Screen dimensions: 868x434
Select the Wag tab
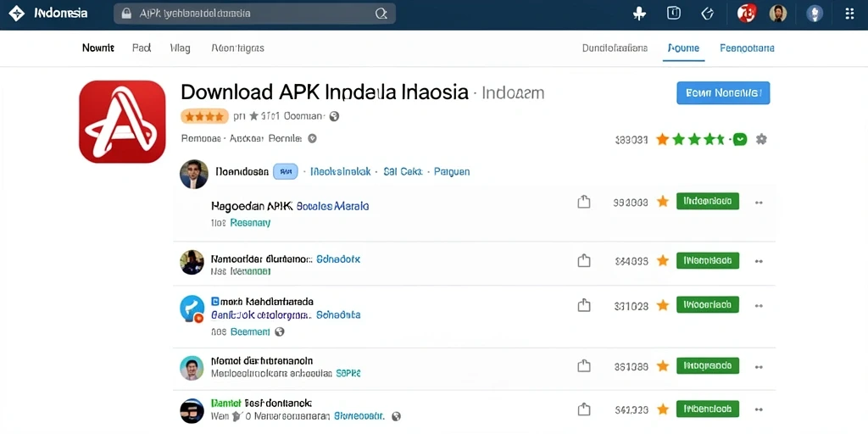tap(180, 48)
